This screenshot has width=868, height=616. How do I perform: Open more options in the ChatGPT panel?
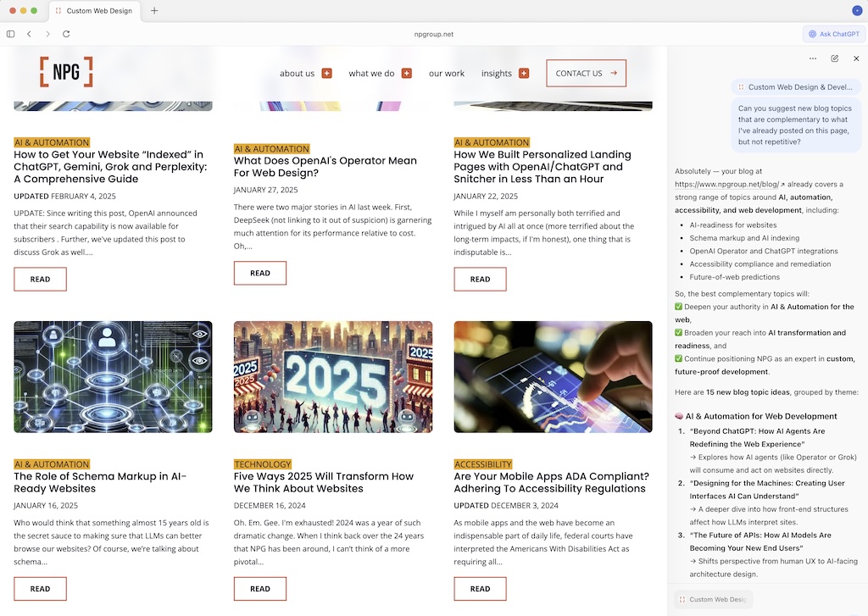812,58
